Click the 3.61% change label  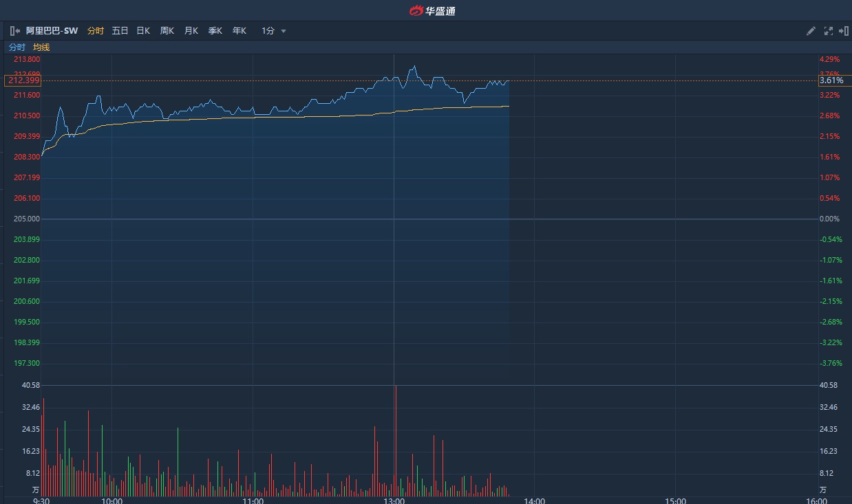[x=831, y=80]
